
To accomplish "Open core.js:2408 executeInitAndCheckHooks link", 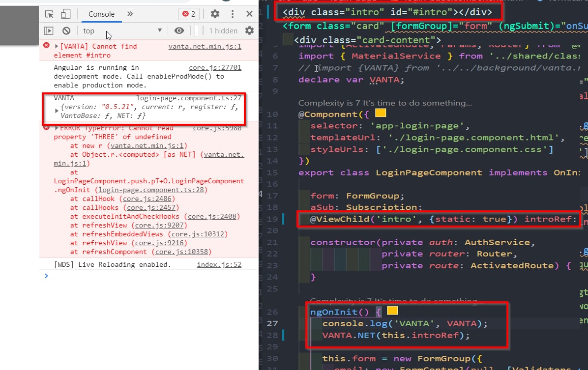I will (212, 216).
